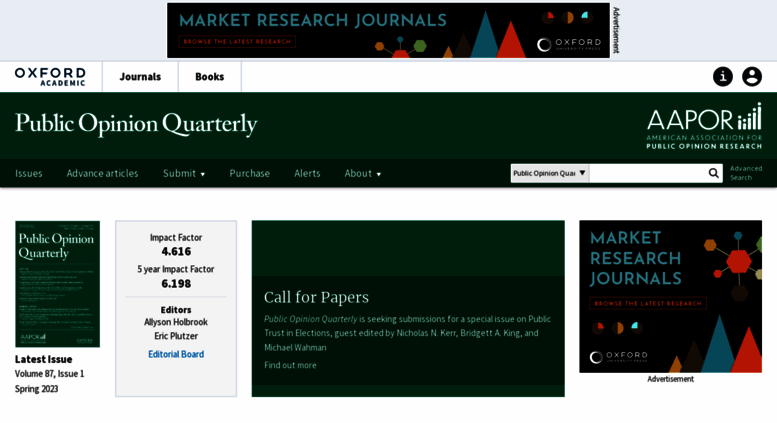Screen dimensions: 777x423
Task: Click the sidebar Market Research Journals ad
Action: (x=670, y=297)
